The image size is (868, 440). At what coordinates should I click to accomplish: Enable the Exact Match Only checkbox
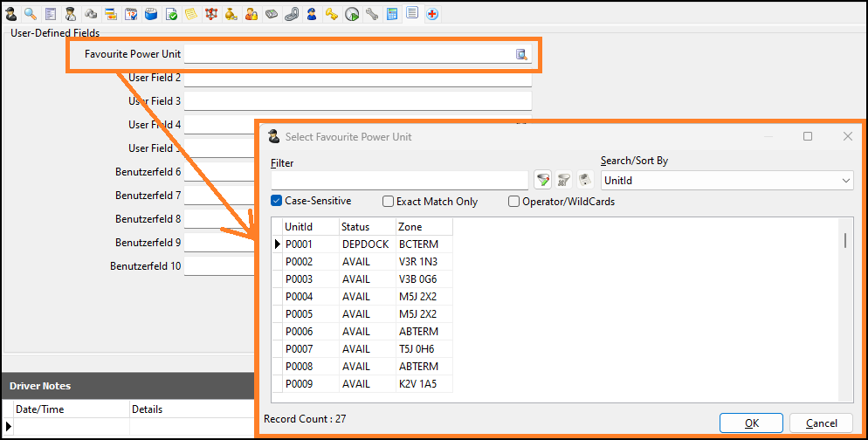[x=389, y=202]
